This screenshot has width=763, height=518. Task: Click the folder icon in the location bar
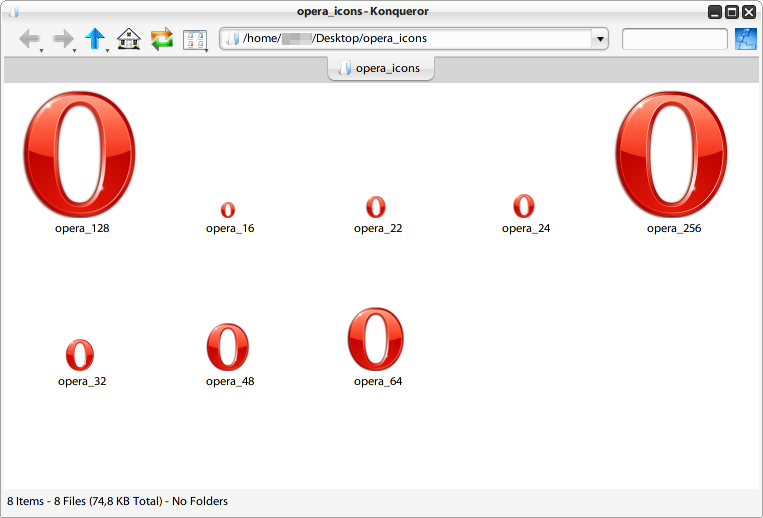[x=233, y=38]
